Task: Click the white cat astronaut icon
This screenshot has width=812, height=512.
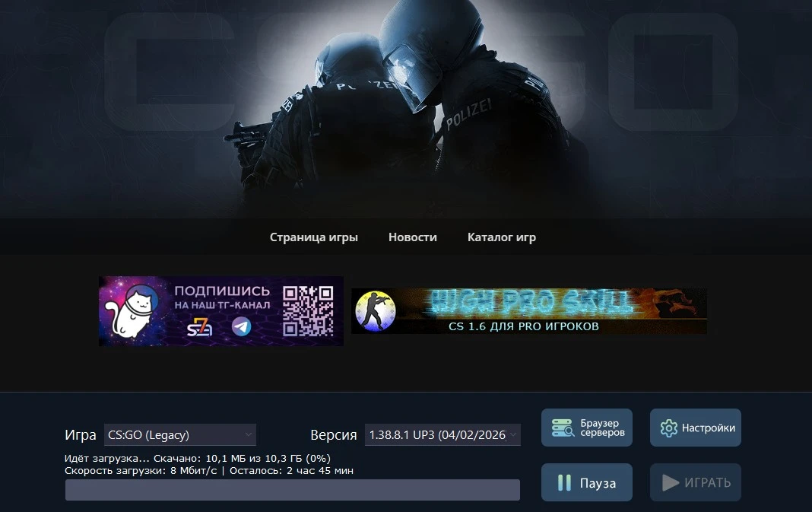Action: (132, 313)
